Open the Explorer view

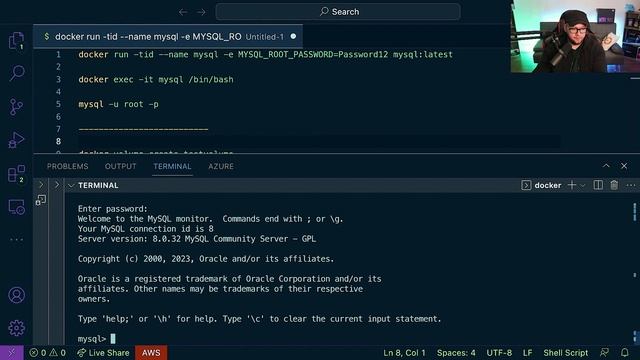[16, 41]
